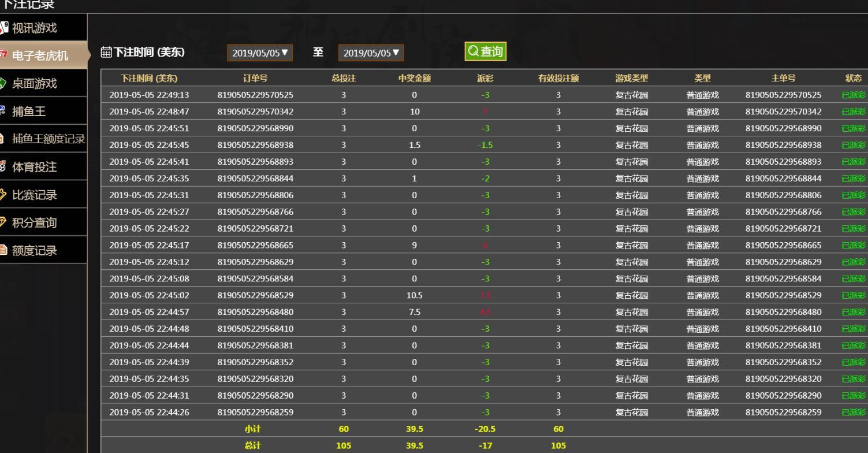Click grand total payout value -17
868x453 pixels.
click(x=485, y=446)
